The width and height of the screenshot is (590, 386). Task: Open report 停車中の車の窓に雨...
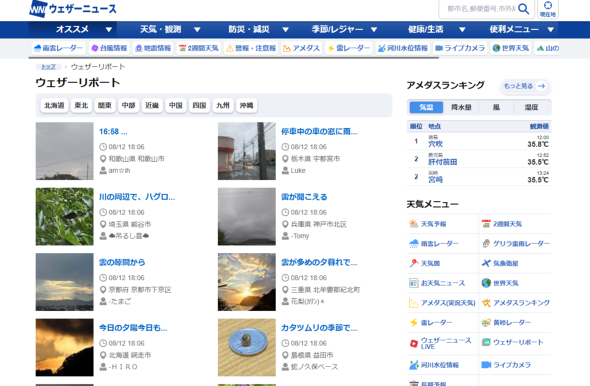point(319,132)
